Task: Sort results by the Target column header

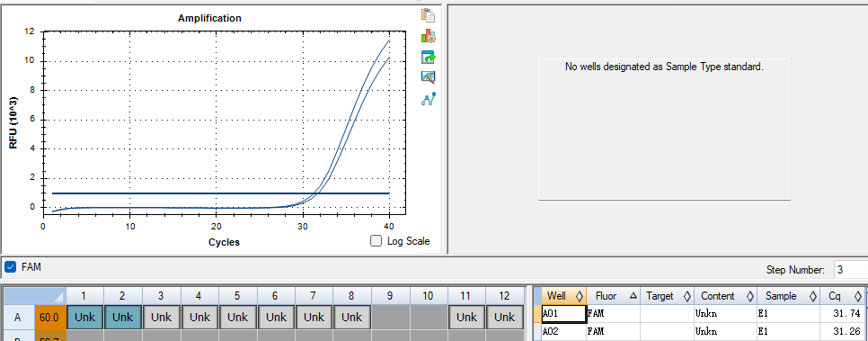Action: pyautogui.click(x=667, y=296)
